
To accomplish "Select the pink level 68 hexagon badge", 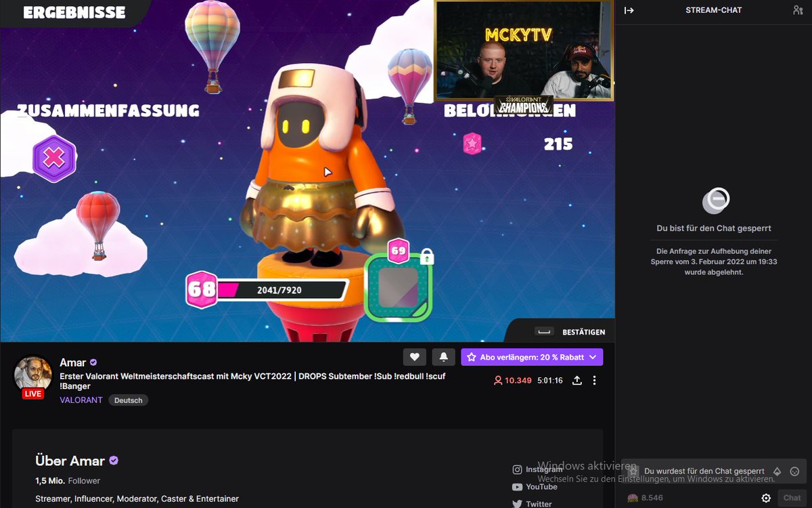I will pos(201,289).
